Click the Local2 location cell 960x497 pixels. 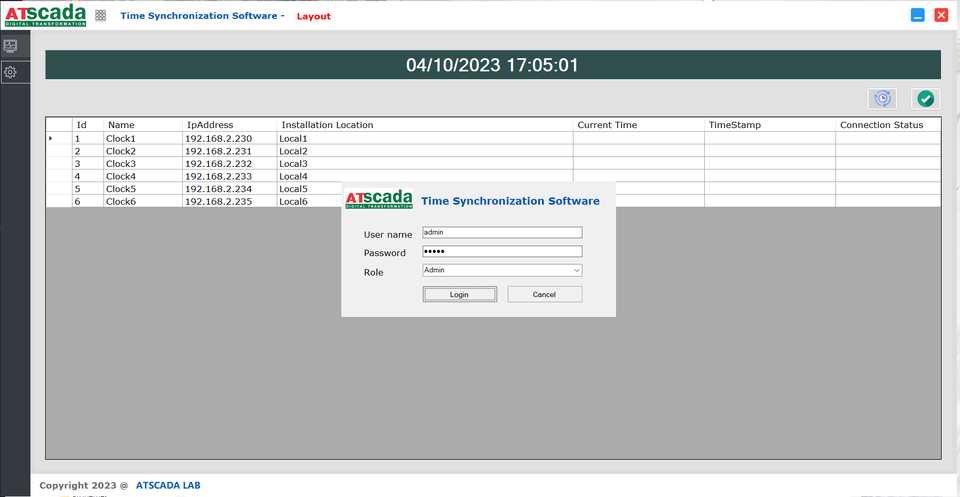tap(425, 151)
